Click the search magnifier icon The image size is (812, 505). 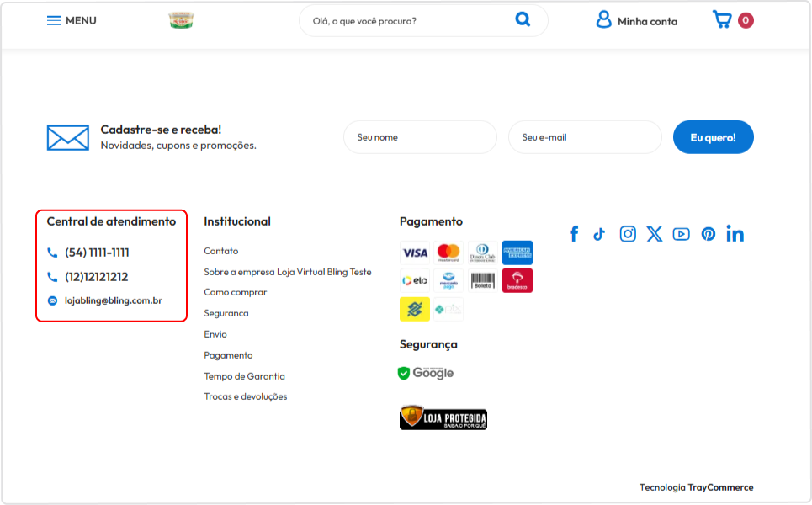pyautogui.click(x=523, y=19)
